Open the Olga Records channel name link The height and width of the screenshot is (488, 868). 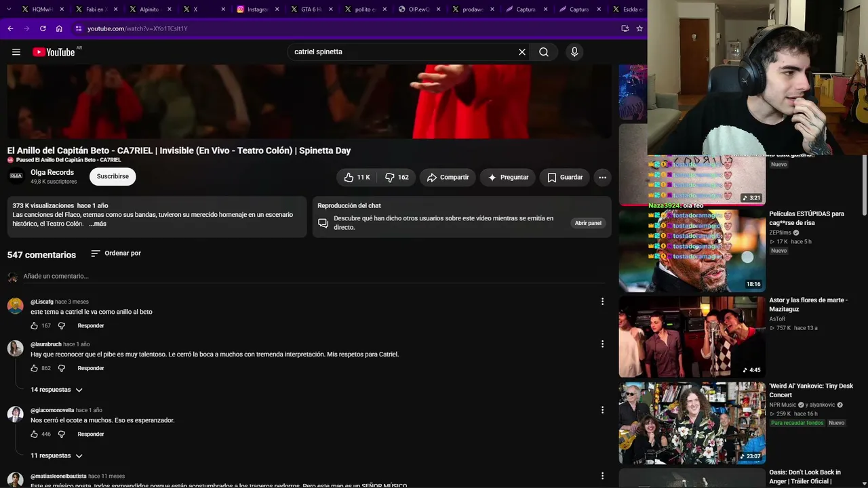click(x=52, y=173)
